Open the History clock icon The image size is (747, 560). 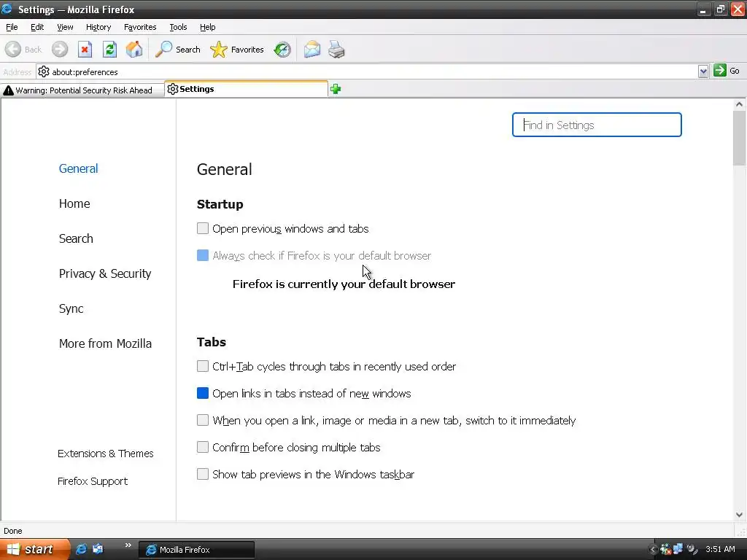click(x=282, y=49)
